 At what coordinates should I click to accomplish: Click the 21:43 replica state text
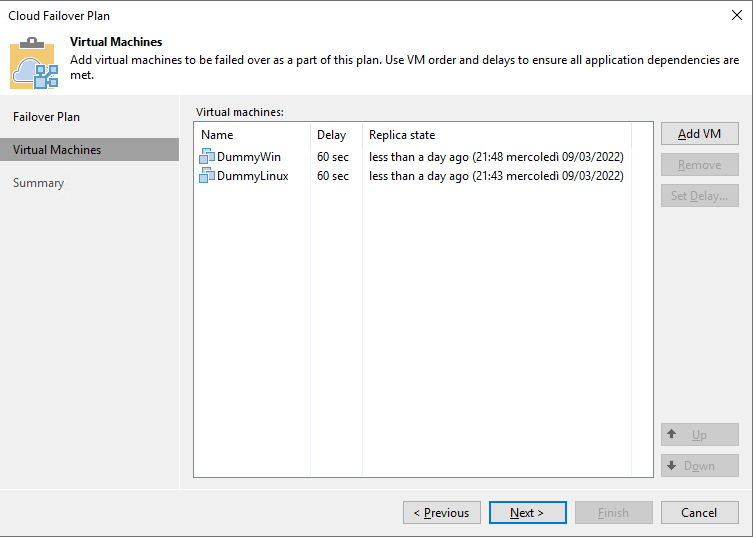pyautogui.click(x=496, y=176)
